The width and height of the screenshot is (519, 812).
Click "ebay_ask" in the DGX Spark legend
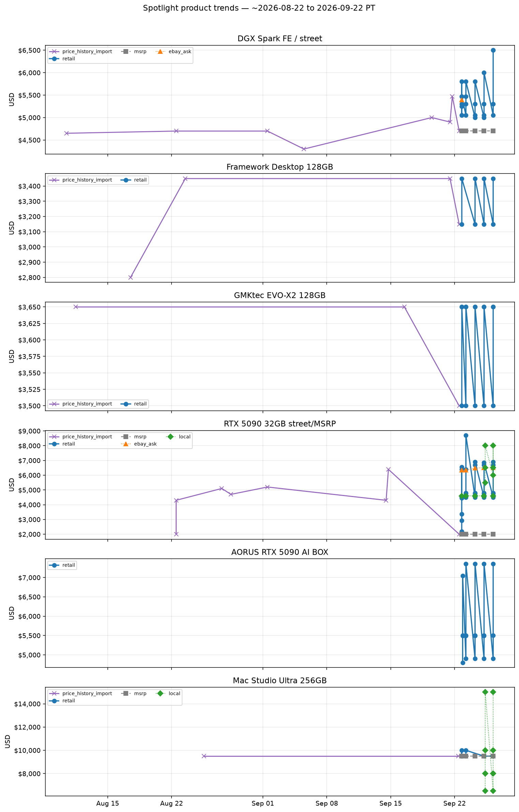(x=180, y=51)
